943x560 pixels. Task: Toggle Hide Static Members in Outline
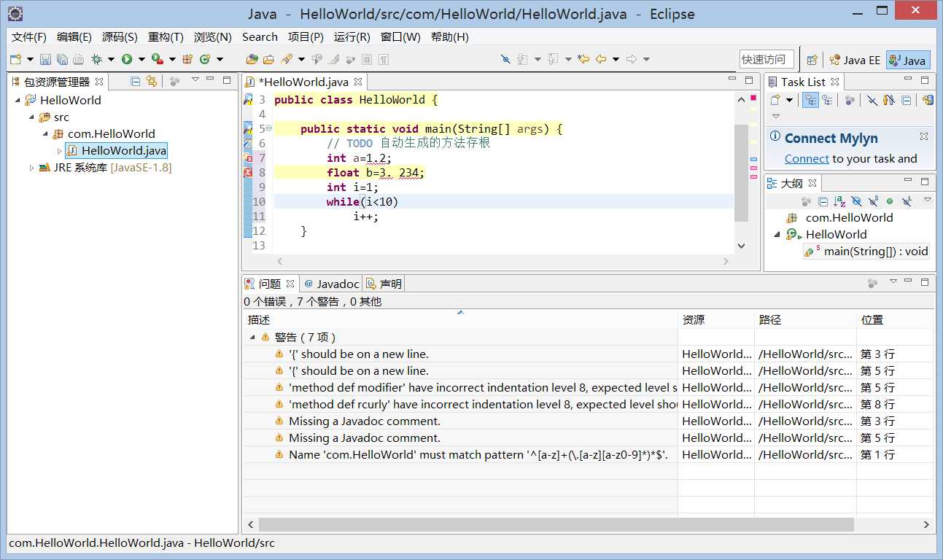[873, 201]
